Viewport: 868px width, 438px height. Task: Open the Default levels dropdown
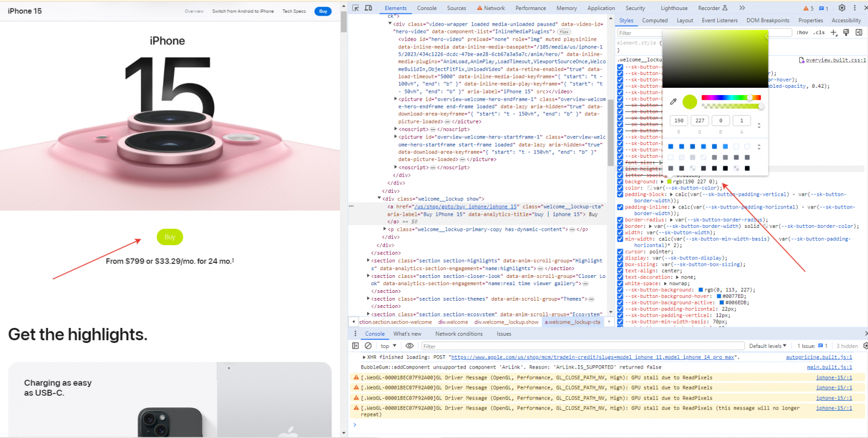pos(767,346)
